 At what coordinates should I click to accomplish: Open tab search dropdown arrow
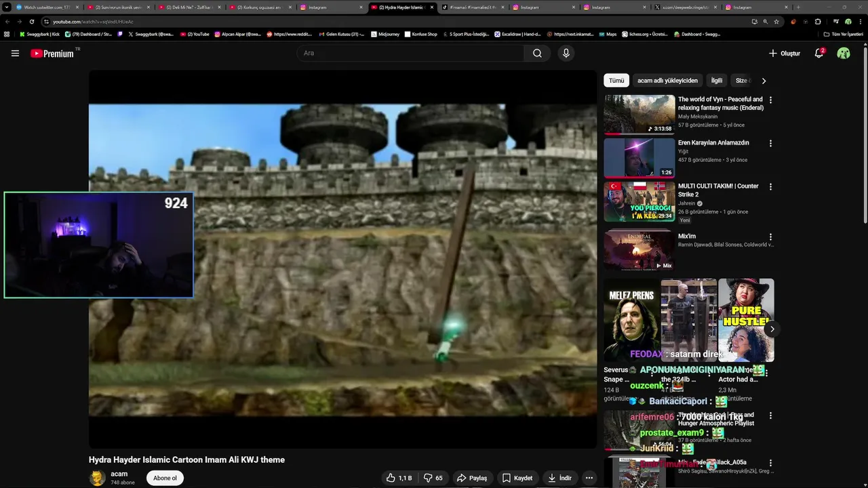pos(7,7)
